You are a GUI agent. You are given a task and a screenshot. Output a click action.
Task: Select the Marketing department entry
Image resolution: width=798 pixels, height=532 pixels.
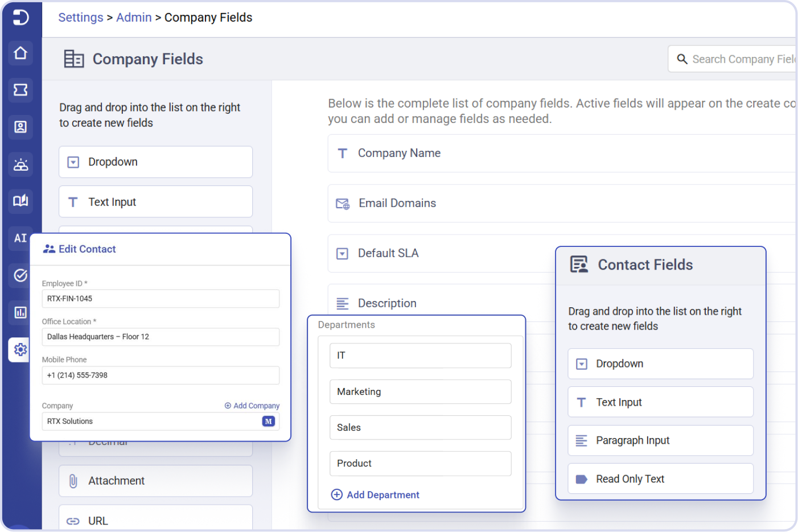pos(421,392)
